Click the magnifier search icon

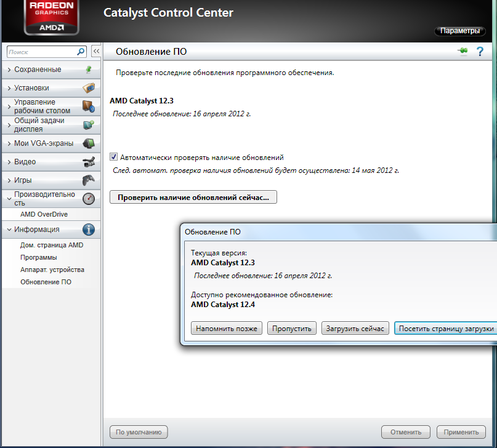pyautogui.click(x=81, y=52)
